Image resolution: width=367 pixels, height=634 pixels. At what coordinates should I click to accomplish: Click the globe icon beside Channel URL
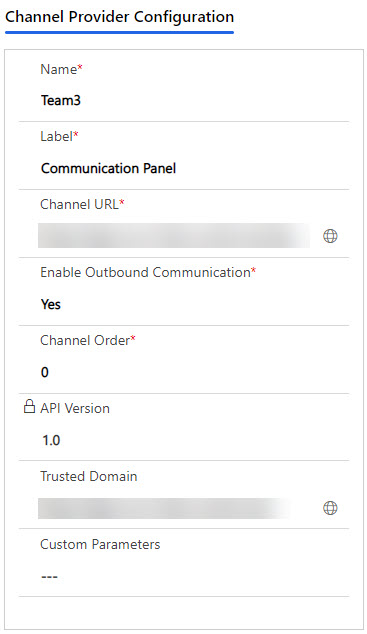coord(330,236)
